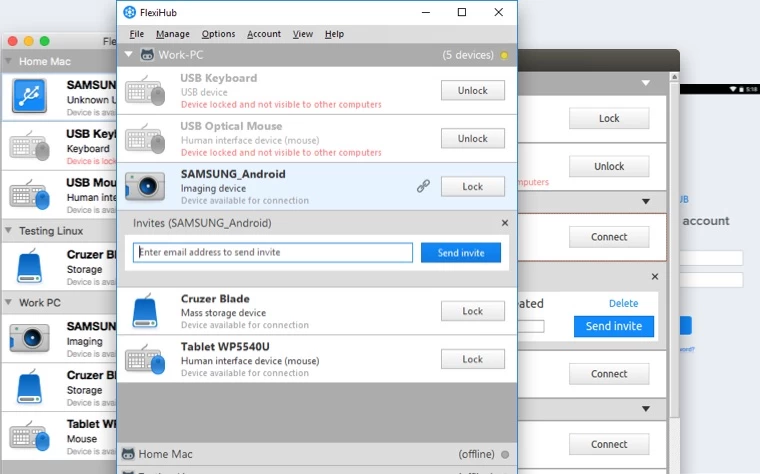Click the Cruzer drive icon under Work PC
The width and height of the screenshot is (760, 474).
[x=29, y=386]
